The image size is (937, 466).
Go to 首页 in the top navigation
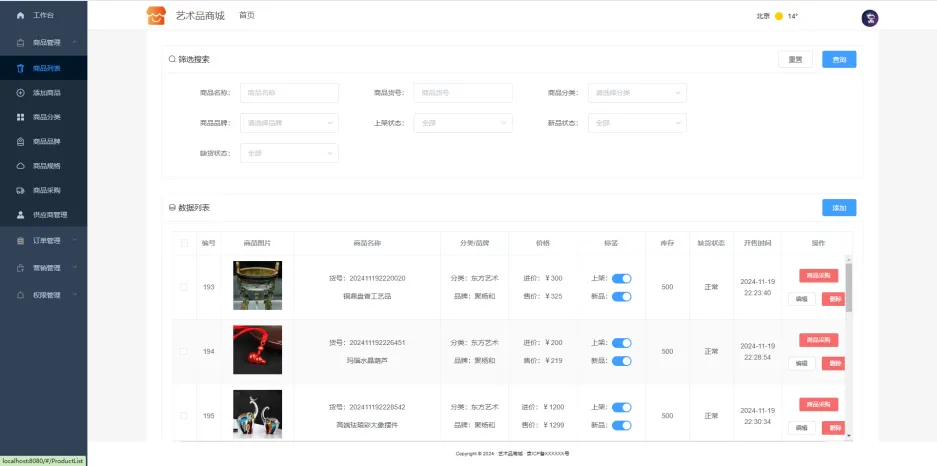[247, 16]
